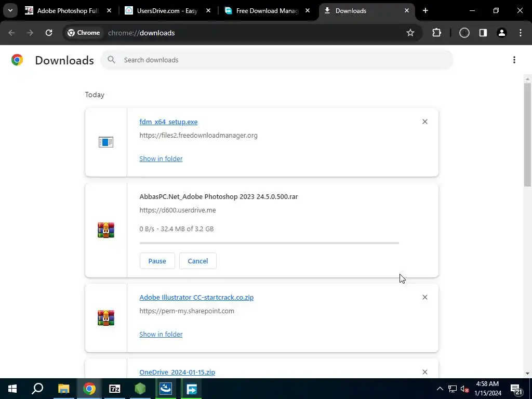This screenshot has width=532, height=399.
Task: Close the Adobe Photoshop Full tab
Action: [x=109, y=11]
